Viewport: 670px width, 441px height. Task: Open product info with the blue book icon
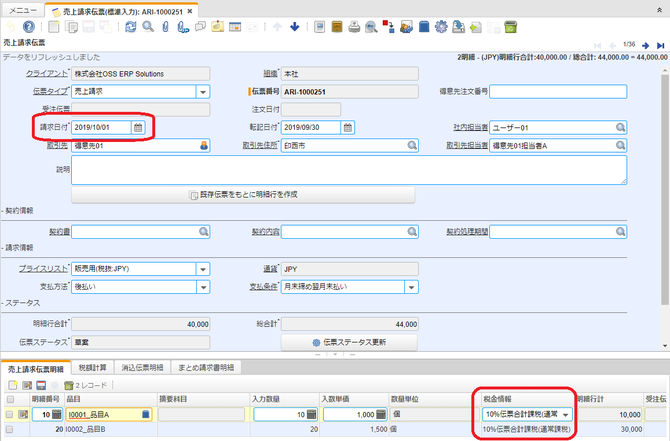click(x=423, y=27)
